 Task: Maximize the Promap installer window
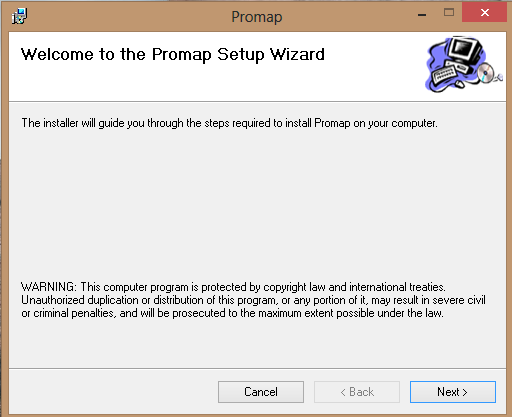point(449,13)
